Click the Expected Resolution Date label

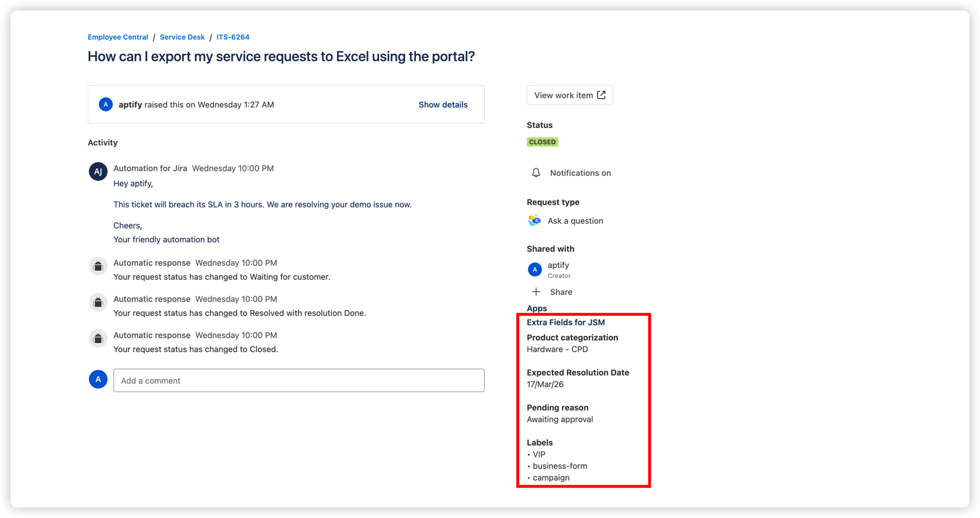pyautogui.click(x=578, y=373)
